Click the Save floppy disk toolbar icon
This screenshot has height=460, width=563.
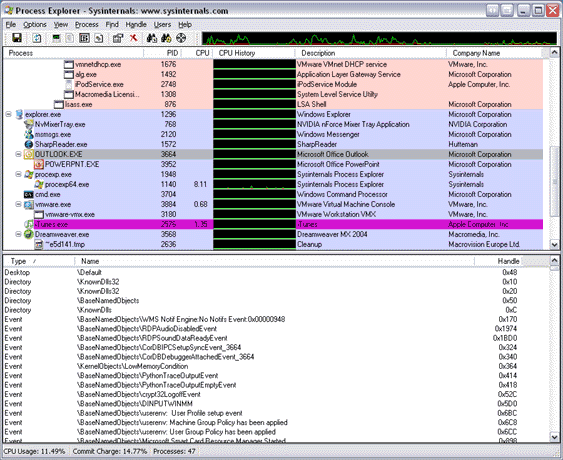(17, 38)
